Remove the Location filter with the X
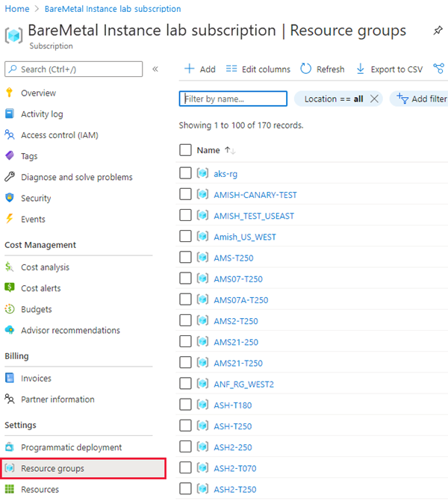This screenshot has height=501, width=448. click(x=374, y=99)
